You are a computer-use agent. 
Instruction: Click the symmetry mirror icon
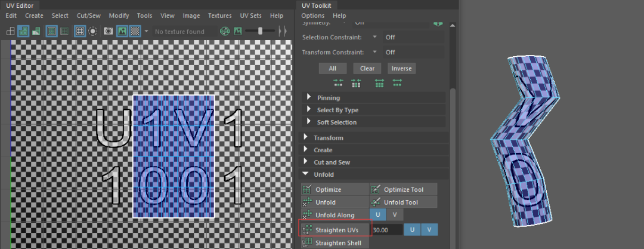pos(438,23)
